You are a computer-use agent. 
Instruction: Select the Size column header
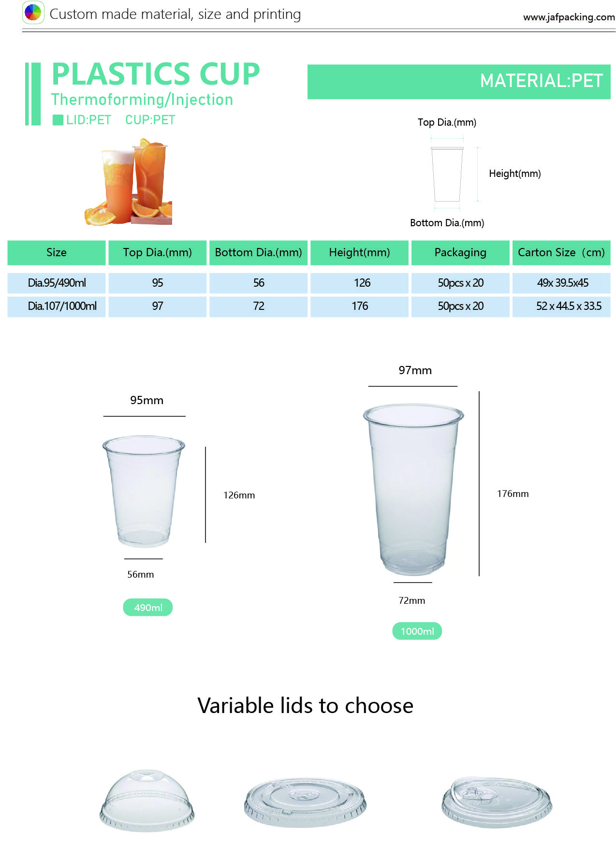point(57,252)
